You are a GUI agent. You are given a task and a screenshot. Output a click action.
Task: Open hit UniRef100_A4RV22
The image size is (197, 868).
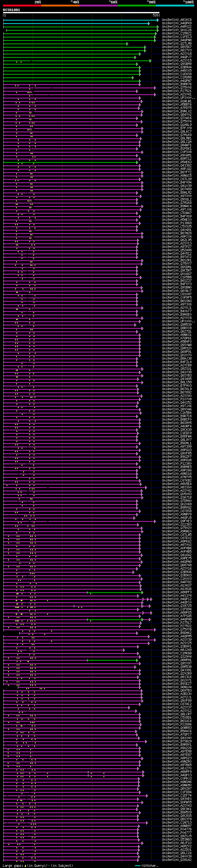pyautogui.click(x=176, y=26)
